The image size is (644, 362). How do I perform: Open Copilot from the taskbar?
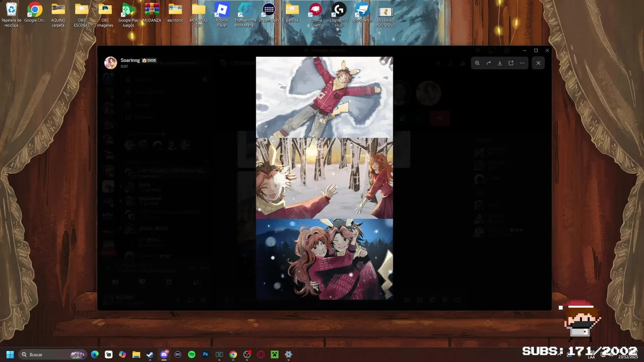pyautogui.click(x=122, y=354)
